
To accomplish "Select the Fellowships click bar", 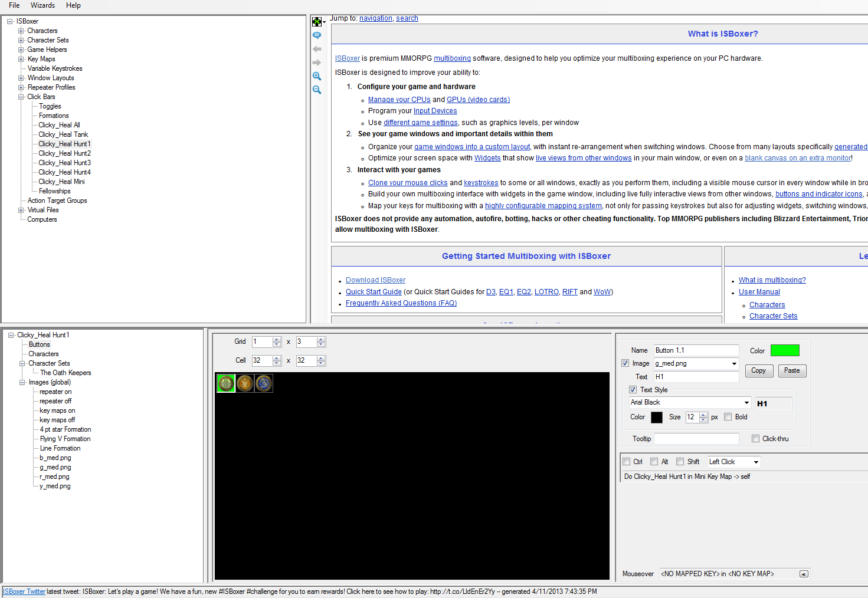I will tap(55, 191).
